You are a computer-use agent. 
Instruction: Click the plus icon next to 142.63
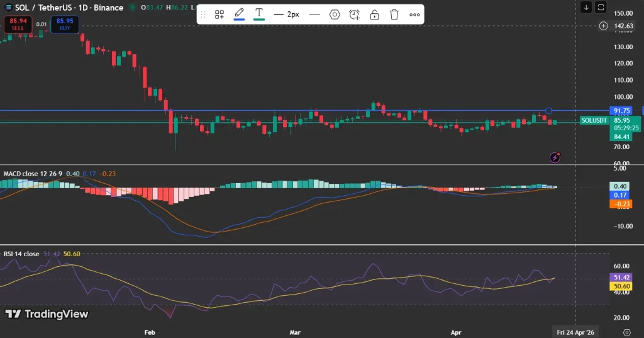603,26
